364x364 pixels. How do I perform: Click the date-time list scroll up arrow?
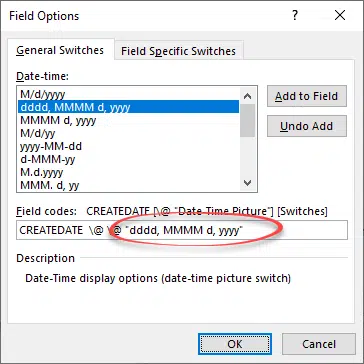point(247,96)
